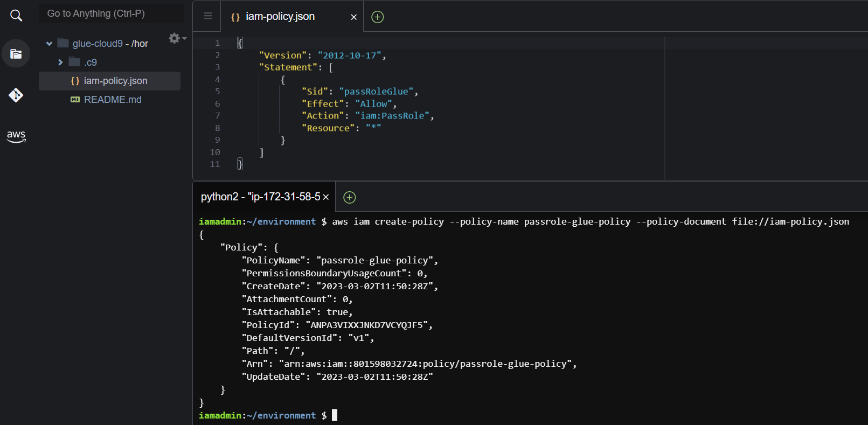
Task: Add a new terminal tab with plus icon
Action: 350,198
